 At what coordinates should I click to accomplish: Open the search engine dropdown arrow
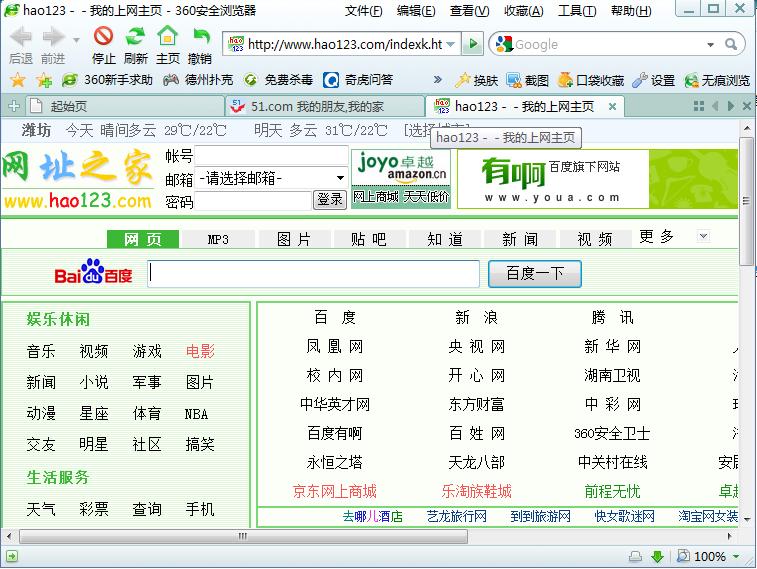[710, 45]
